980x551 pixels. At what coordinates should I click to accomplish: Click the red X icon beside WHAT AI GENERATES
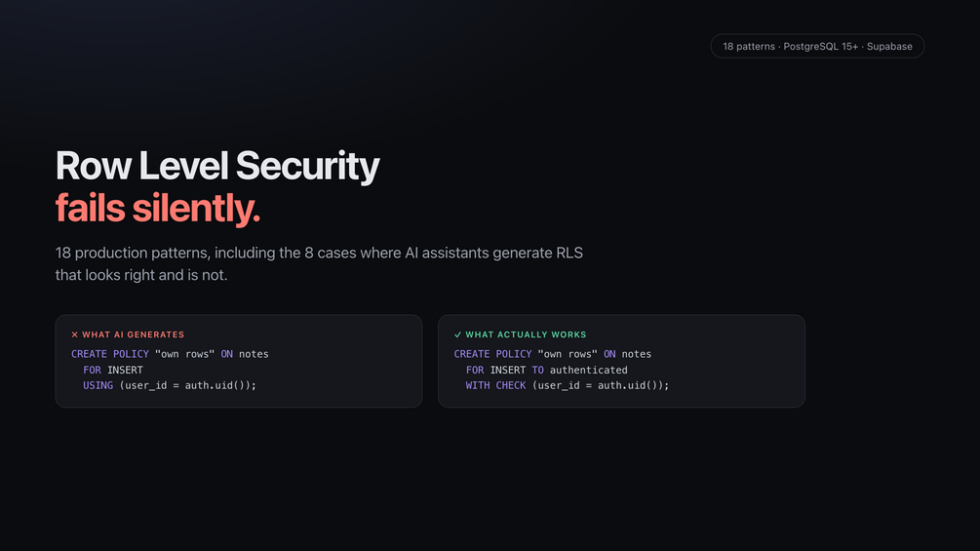pyautogui.click(x=74, y=335)
